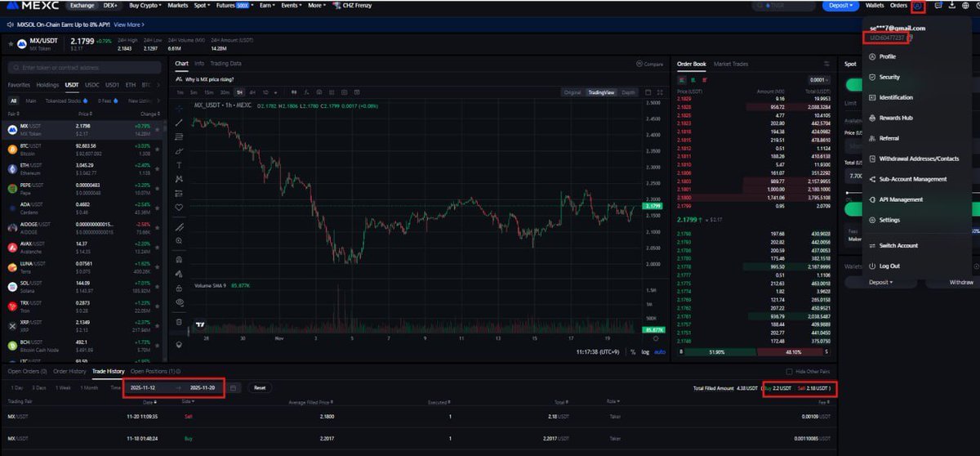Toggle auto scale on the chart
Image resolution: width=980 pixels, height=456 pixels.
[660, 351]
